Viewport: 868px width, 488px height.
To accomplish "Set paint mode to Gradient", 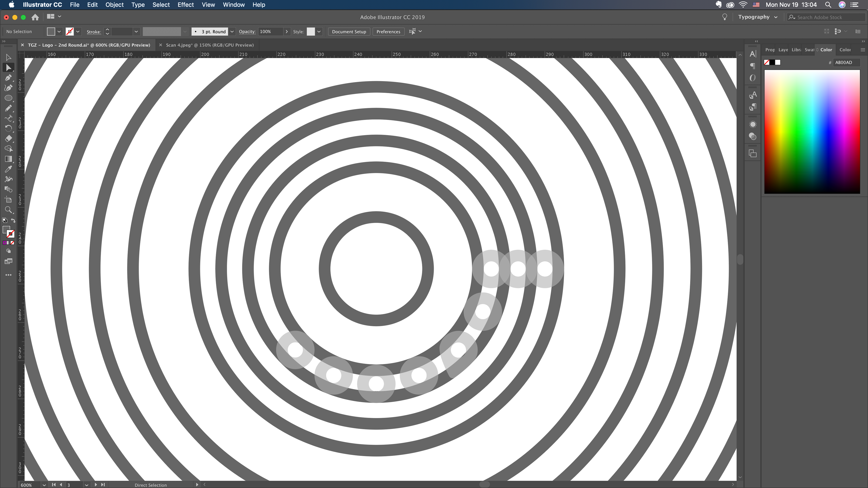I will 8,243.
